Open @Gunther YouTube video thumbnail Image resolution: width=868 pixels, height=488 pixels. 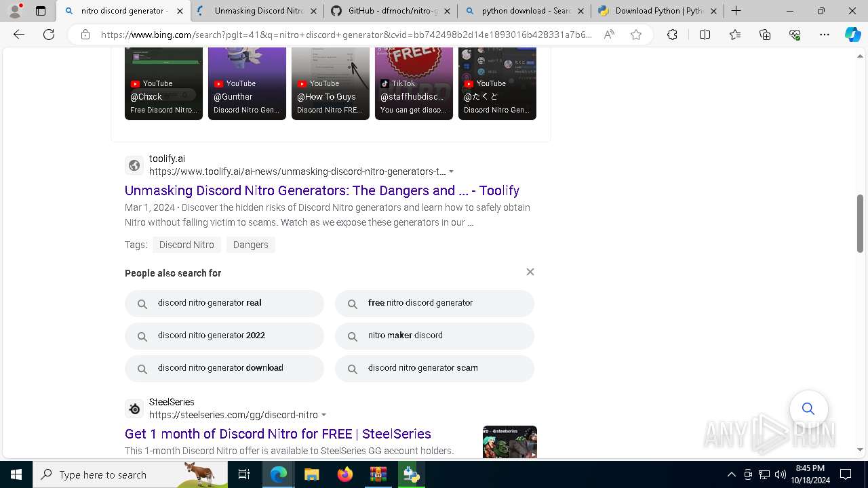tap(247, 83)
